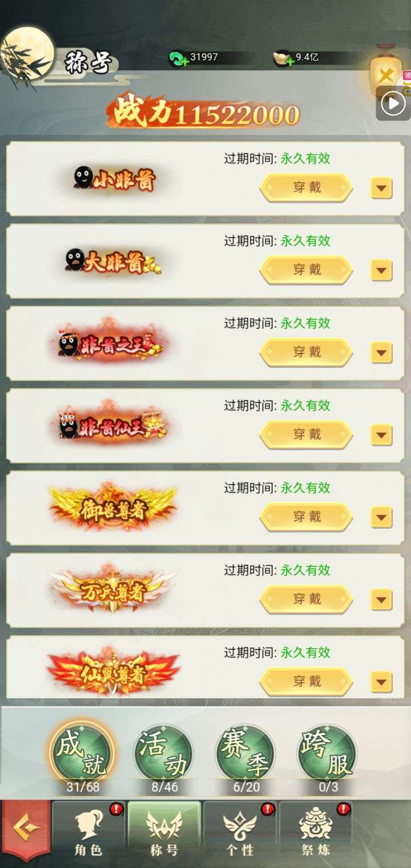Screen dimensions: 411x868
Task: Expand details for 御兽尊者 title
Action: coord(381,517)
